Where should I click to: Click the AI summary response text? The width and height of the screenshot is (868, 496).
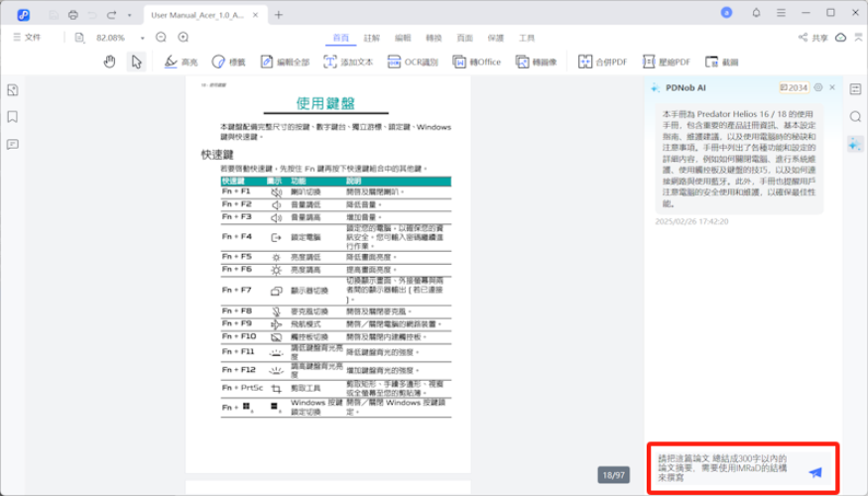[739, 159]
